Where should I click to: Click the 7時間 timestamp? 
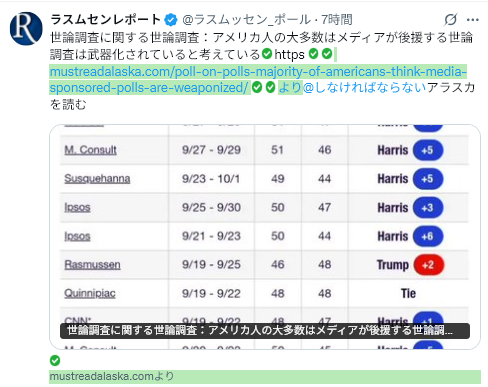tap(337, 20)
